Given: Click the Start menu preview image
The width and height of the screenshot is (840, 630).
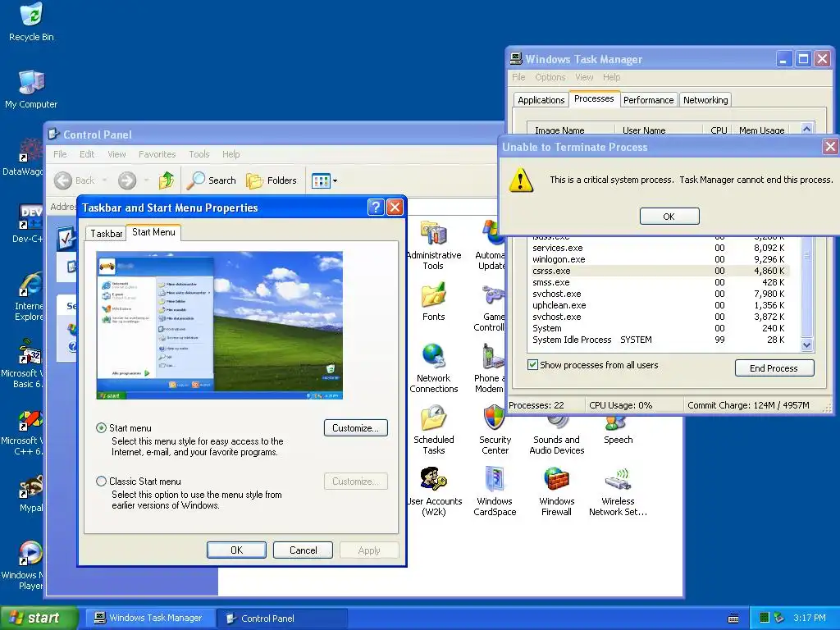Looking at the screenshot, I should [x=220, y=325].
